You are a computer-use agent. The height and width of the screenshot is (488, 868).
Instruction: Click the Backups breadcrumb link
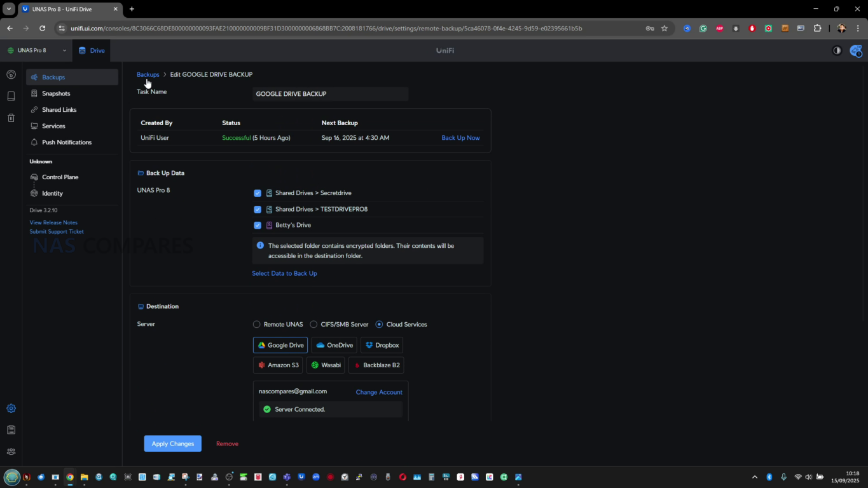[x=148, y=74]
